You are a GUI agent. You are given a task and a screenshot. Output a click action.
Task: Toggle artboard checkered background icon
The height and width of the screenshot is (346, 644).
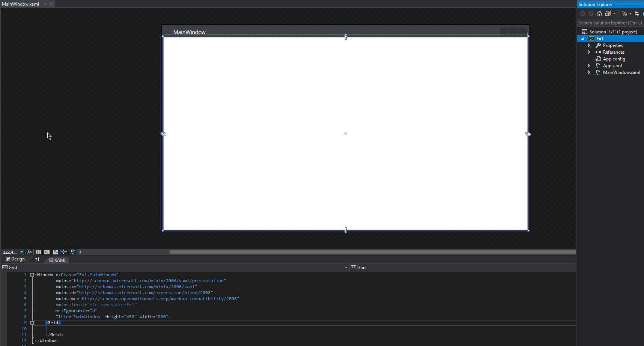[56, 252]
